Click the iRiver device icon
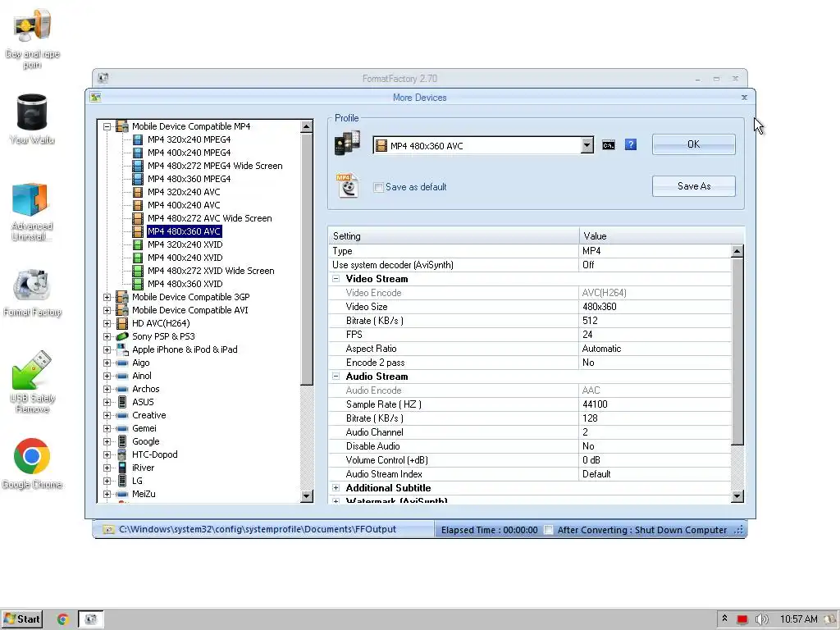The width and height of the screenshot is (840, 630). pos(122,468)
